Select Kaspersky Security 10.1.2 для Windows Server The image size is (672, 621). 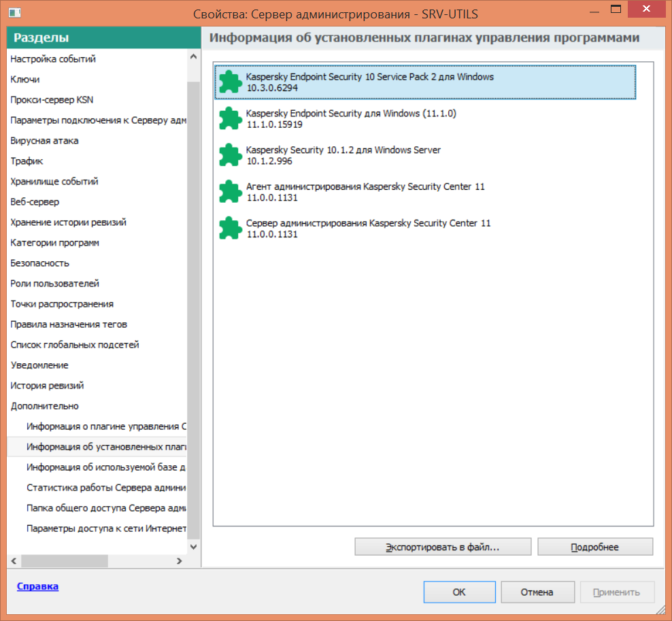(x=424, y=155)
